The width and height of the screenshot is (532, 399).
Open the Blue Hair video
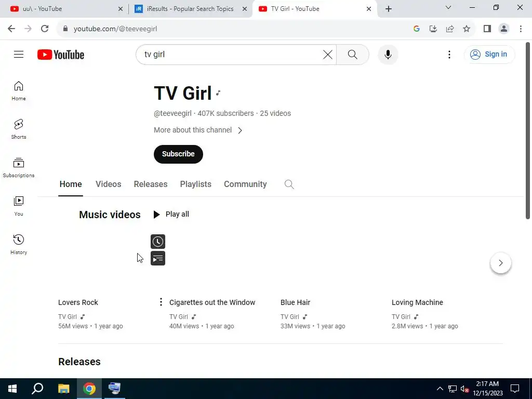click(x=295, y=302)
